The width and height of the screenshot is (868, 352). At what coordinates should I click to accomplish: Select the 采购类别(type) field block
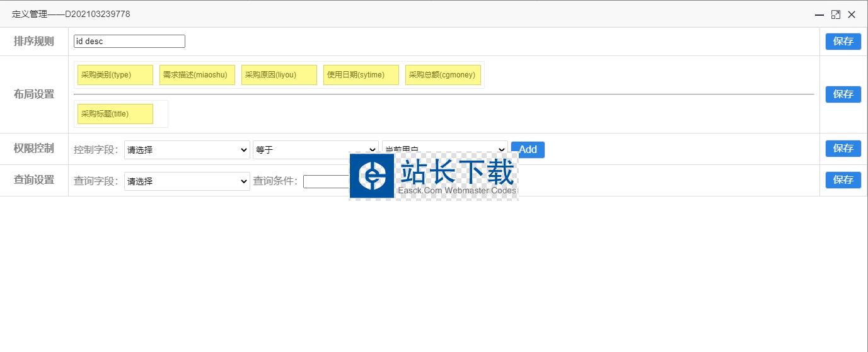[x=115, y=75]
